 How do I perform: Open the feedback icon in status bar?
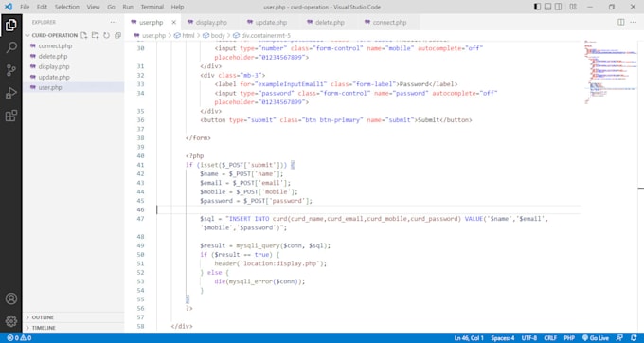pos(620,338)
